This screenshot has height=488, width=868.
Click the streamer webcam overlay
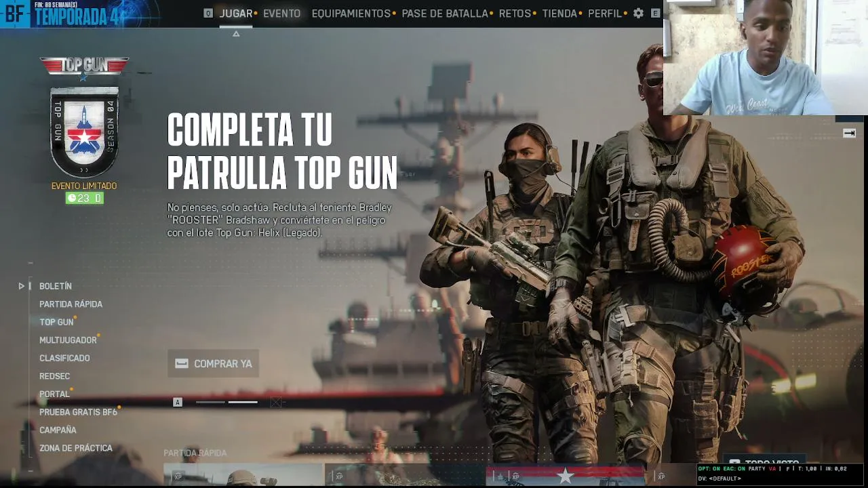pos(766,58)
